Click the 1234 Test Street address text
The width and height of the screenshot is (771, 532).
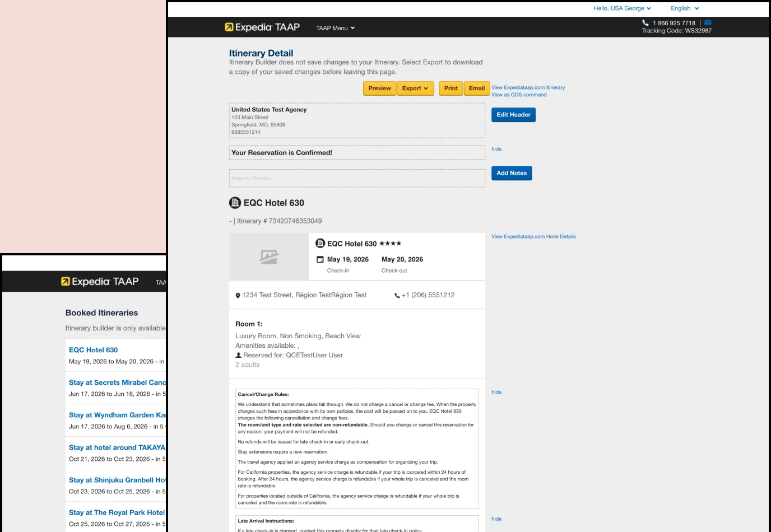pos(304,295)
